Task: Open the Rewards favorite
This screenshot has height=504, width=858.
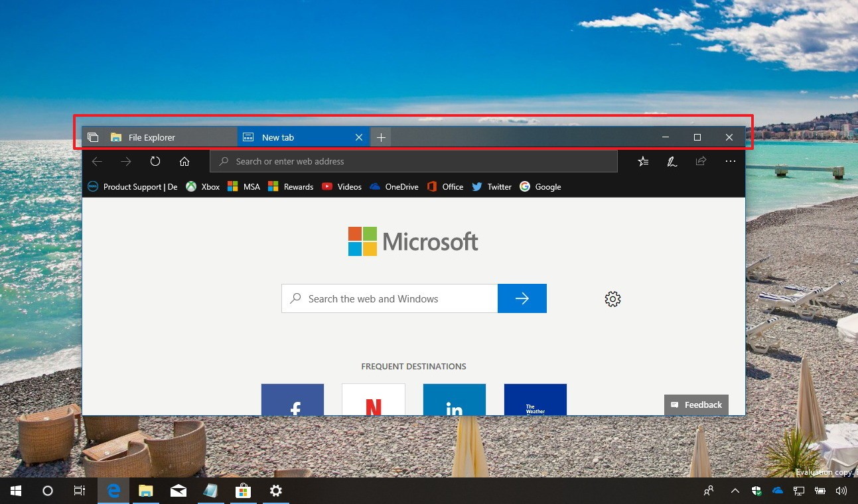Action: (x=291, y=187)
